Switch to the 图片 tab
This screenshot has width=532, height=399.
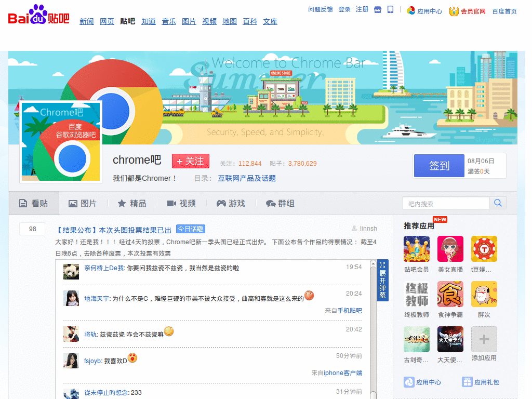coord(83,203)
